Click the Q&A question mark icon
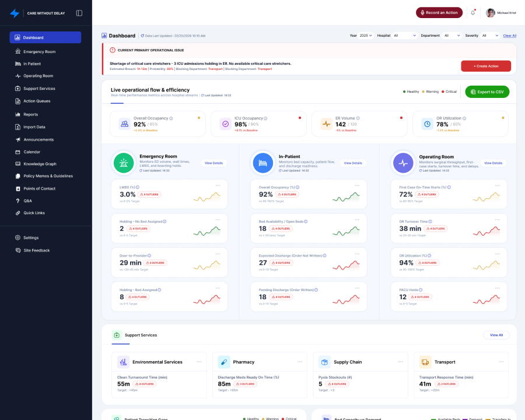The height and width of the screenshot is (420, 525). (17, 201)
